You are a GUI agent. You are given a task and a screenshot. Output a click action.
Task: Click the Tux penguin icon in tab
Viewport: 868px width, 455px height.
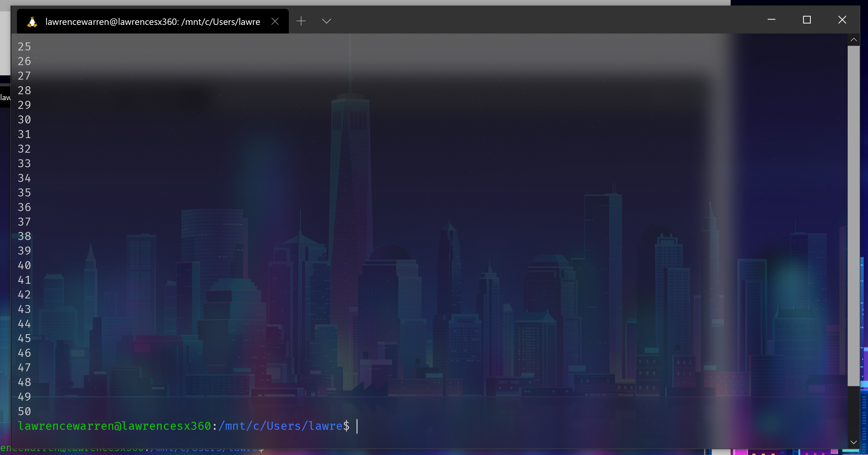click(x=32, y=22)
